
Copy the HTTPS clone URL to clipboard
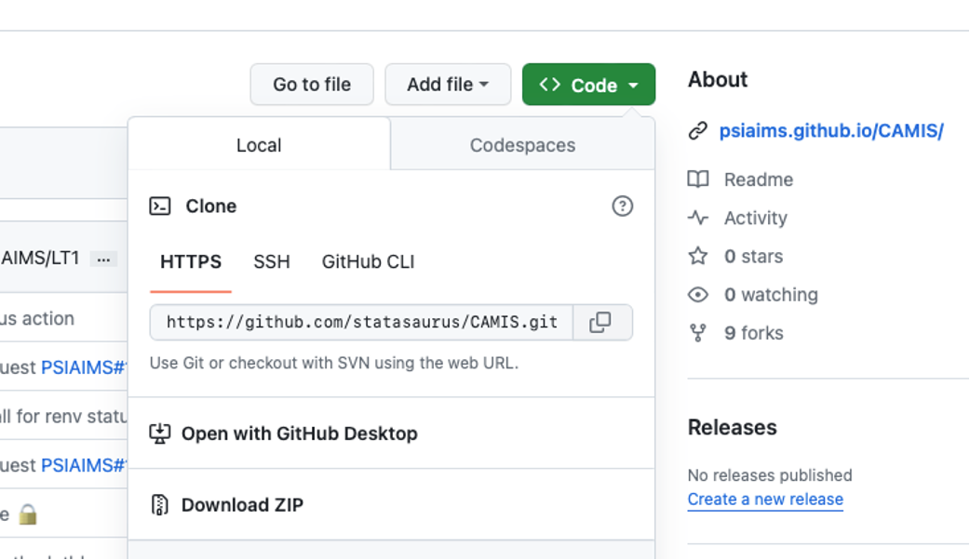coord(601,323)
